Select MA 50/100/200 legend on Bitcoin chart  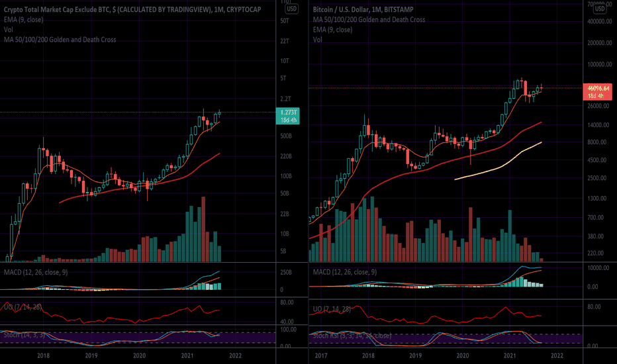coord(369,20)
